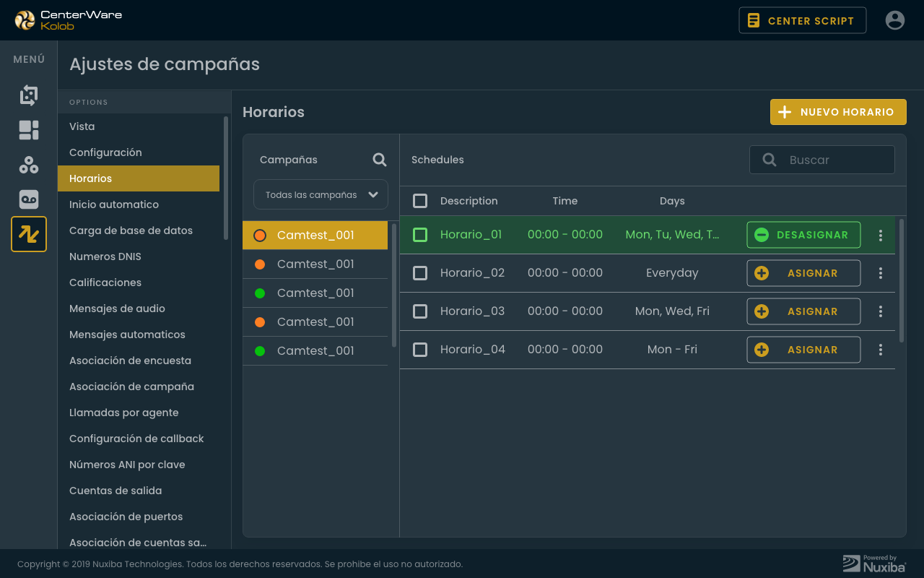Screen dimensions: 924x578
Task: Open Mensajes automaticos option
Action: coord(139,335)
